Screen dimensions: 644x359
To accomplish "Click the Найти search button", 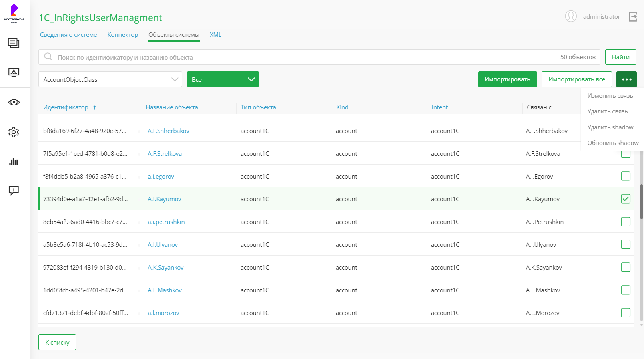I will coord(621,57).
